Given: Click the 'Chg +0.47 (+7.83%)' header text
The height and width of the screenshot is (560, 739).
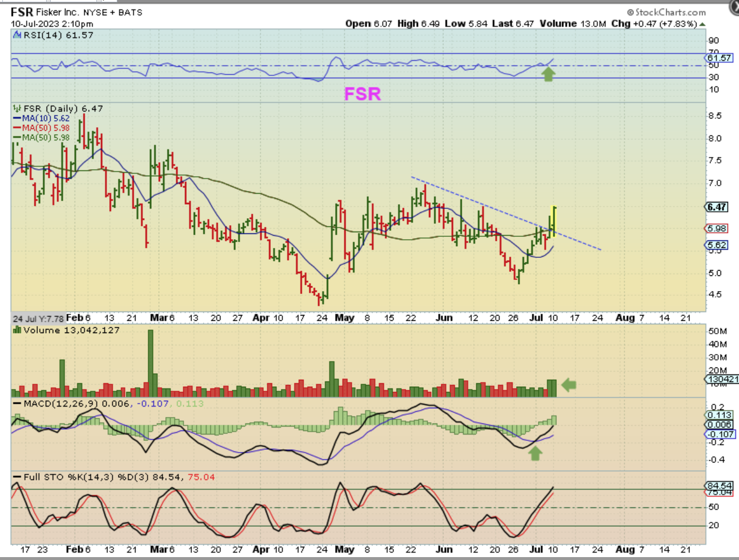Looking at the screenshot, I should (x=654, y=24).
